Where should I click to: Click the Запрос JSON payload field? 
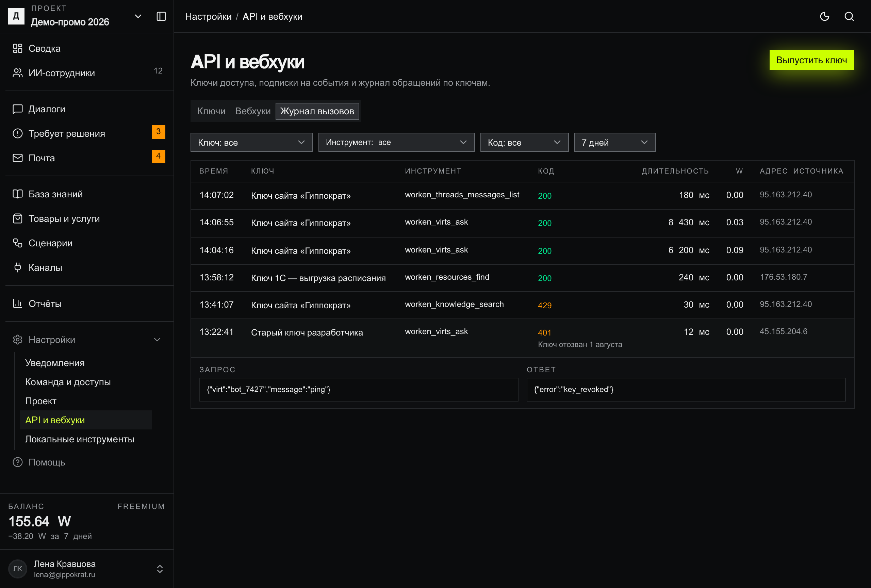pos(359,389)
